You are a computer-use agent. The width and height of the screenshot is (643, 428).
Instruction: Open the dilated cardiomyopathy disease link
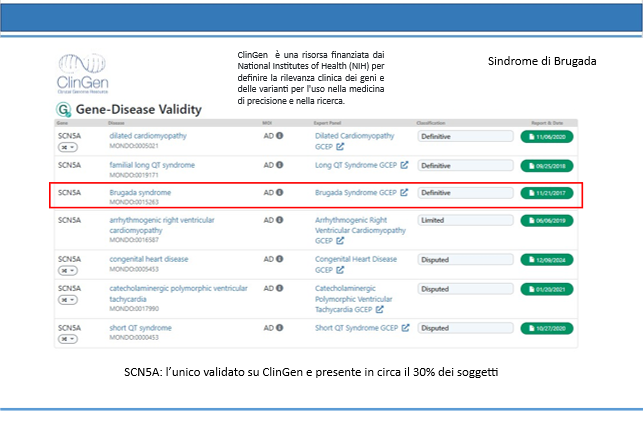[148, 136]
